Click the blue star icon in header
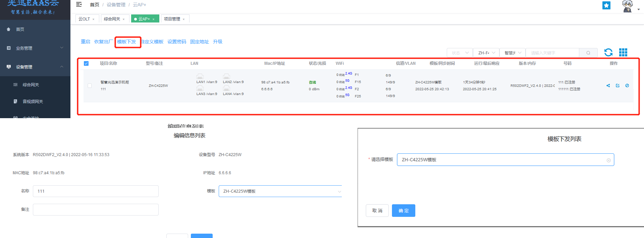Screen dimensions: 644x238 pos(606,5)
